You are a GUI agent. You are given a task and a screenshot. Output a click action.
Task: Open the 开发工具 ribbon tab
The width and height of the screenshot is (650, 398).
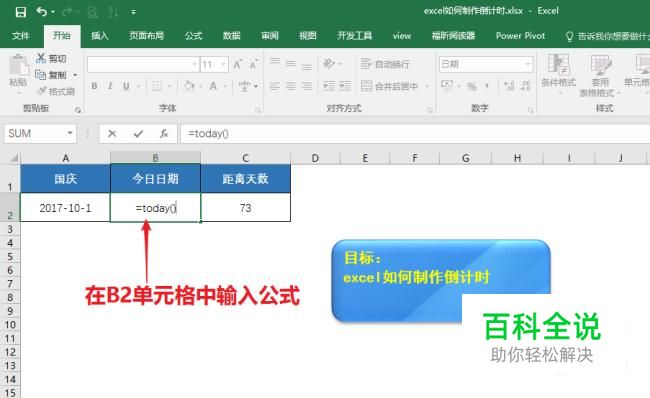pyautogui.click(x=354, y=36)
